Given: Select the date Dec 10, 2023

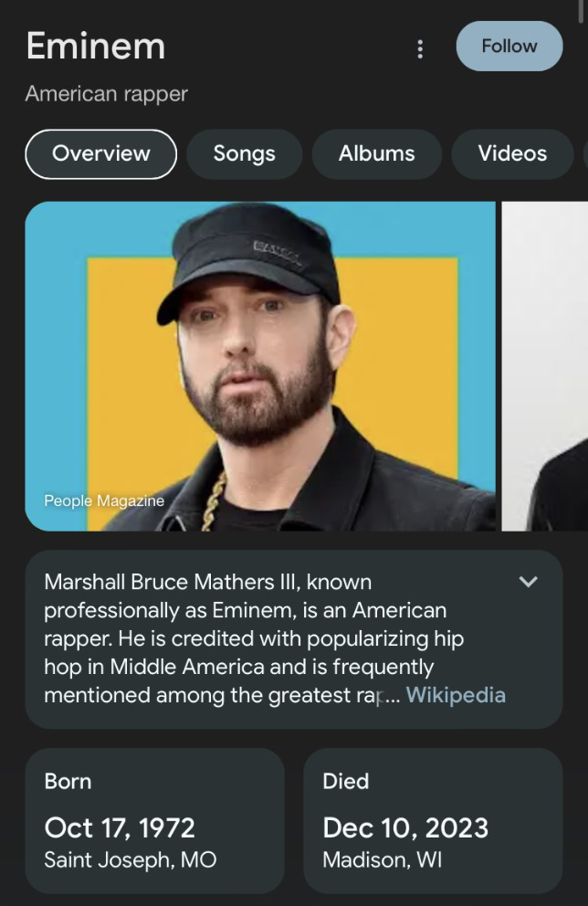Looking at the screenshot, I should coord(405,827).
